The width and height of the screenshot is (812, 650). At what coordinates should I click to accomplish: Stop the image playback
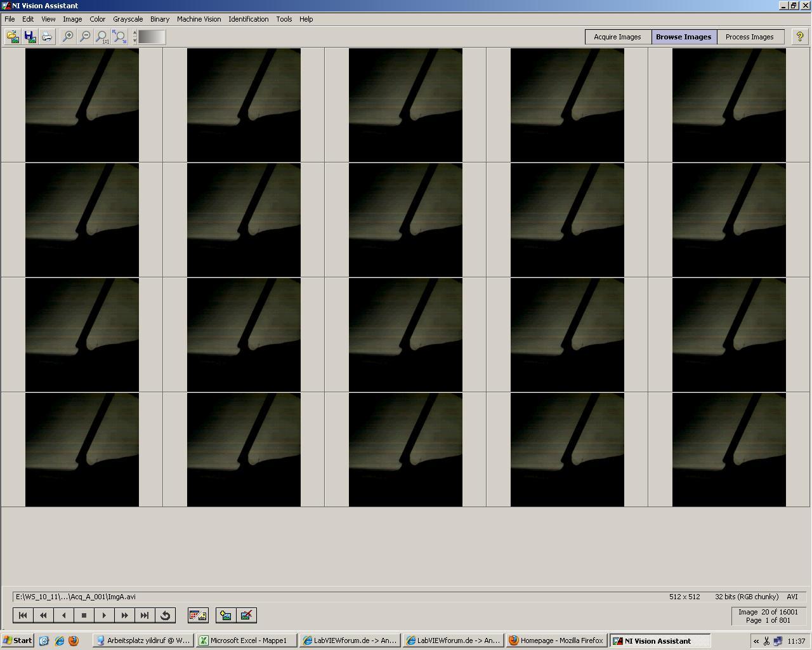coord(84,615)
